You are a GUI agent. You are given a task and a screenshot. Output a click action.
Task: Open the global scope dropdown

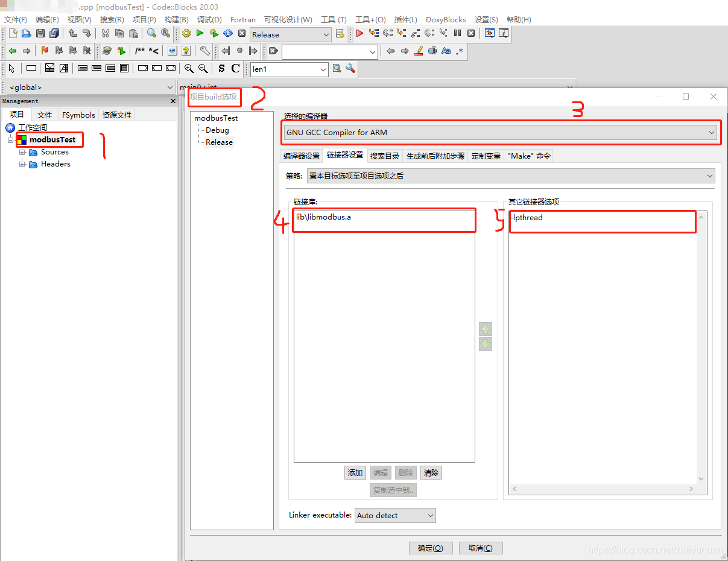click(90, 87)
